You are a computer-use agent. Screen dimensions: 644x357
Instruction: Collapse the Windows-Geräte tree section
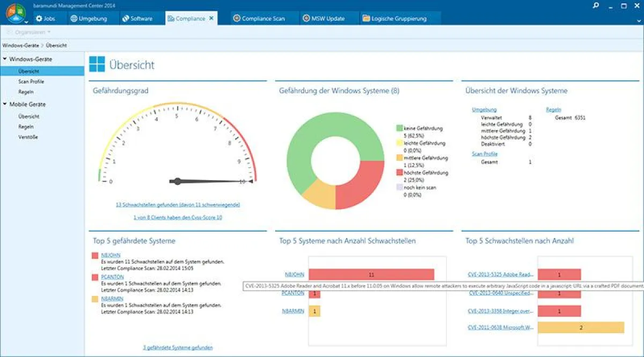6,59
